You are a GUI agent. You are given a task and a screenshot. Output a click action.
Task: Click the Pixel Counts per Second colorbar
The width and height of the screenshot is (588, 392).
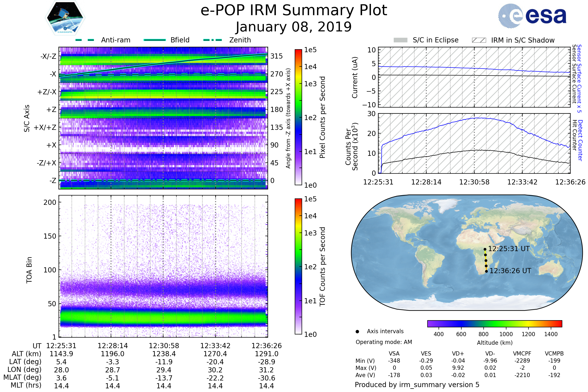coord(298,117)
